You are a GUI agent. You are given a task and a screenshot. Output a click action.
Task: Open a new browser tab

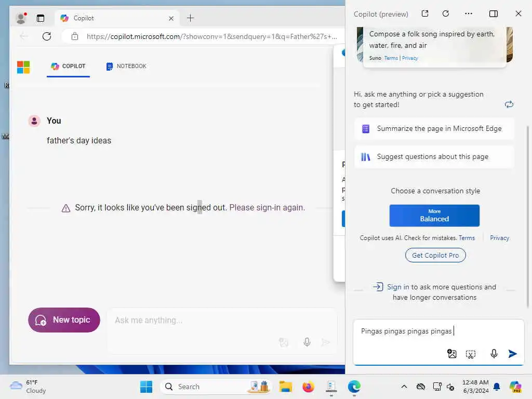(190, 18)
